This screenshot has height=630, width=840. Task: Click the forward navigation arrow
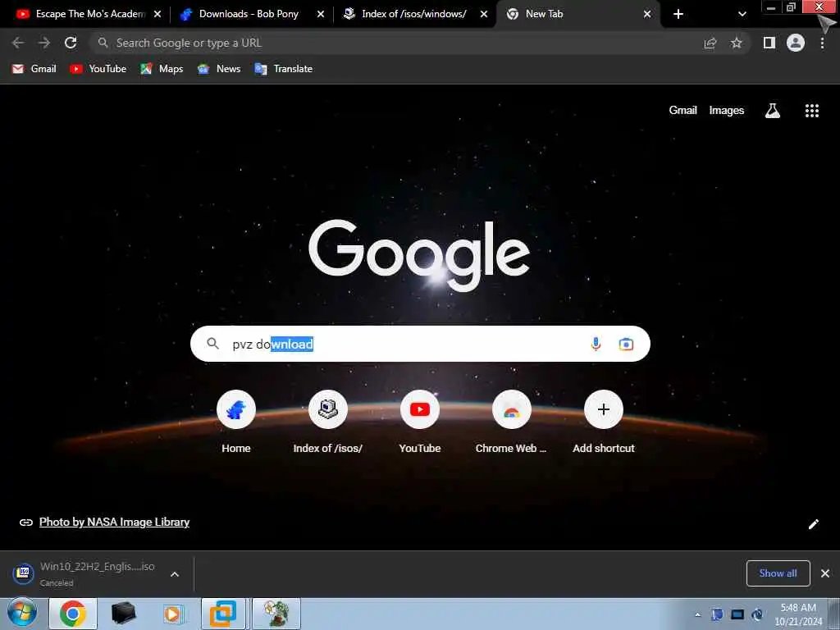point(44,43)
